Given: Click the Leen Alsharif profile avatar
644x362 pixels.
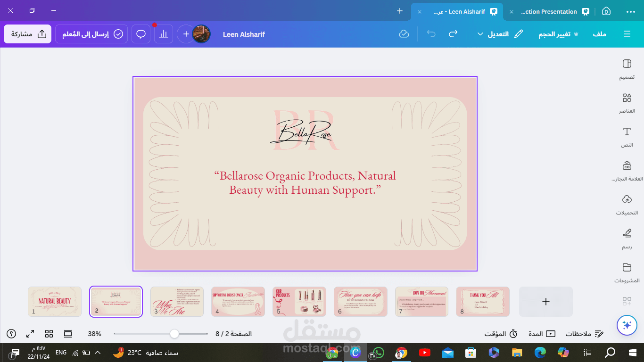Looking at the screenshot, I should 201,34.
